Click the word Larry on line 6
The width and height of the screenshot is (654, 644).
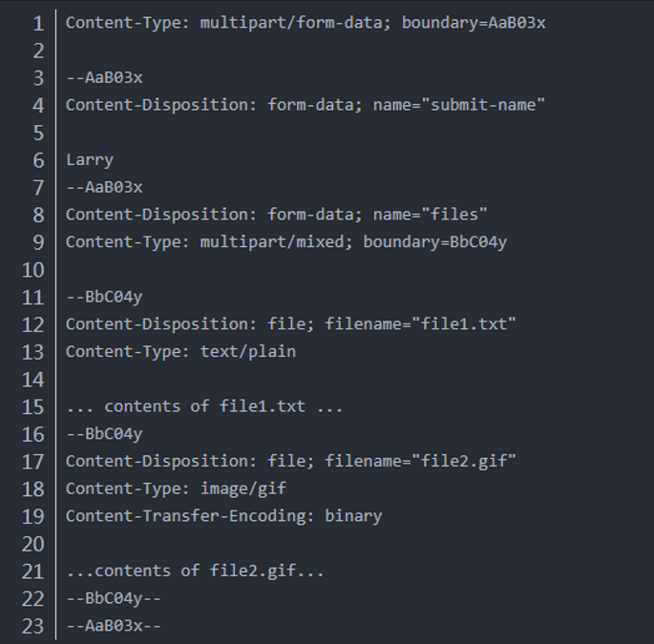tap(90, 160)
